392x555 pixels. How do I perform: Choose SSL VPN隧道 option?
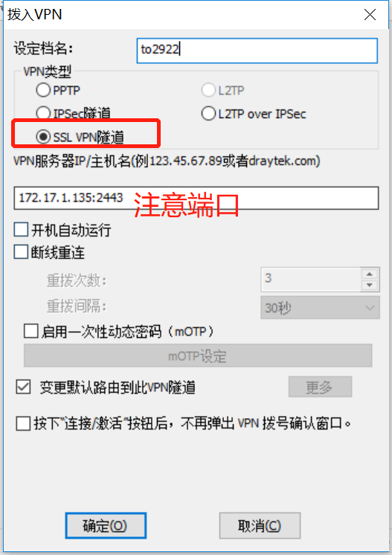pyautogui.click(x=43, y=137)
